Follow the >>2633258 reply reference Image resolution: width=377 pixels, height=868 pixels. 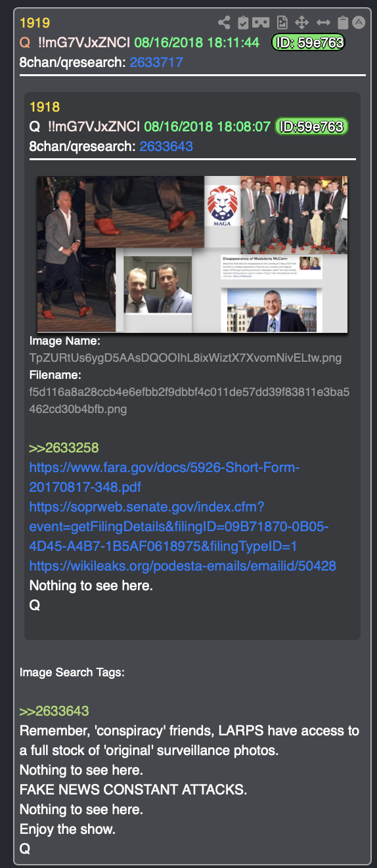point(64,448)
